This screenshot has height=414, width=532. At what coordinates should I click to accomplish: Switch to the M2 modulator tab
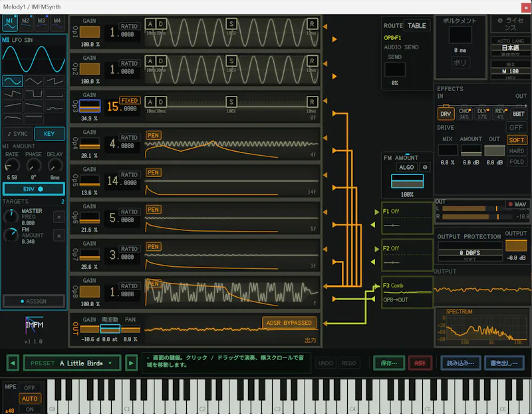(x=25, y=23)
